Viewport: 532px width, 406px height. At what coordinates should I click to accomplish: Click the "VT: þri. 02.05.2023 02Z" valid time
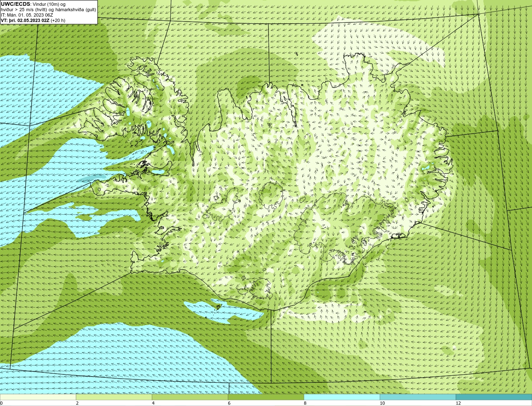25,20
